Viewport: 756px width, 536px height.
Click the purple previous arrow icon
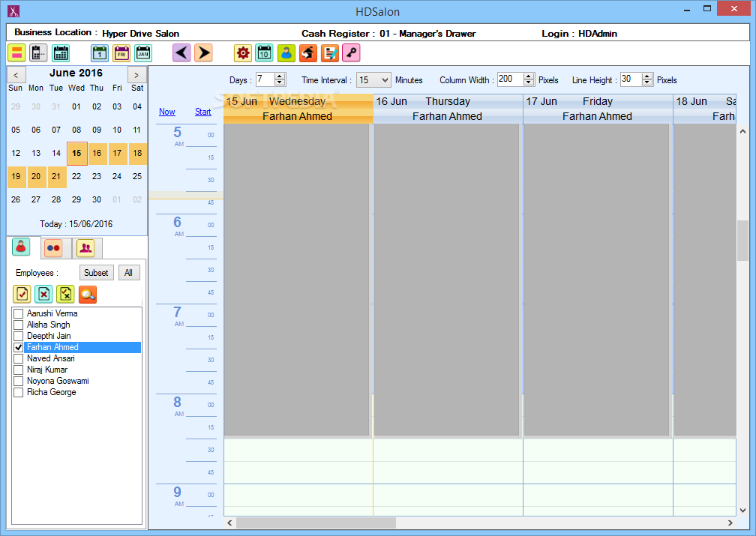pos(181,53)
